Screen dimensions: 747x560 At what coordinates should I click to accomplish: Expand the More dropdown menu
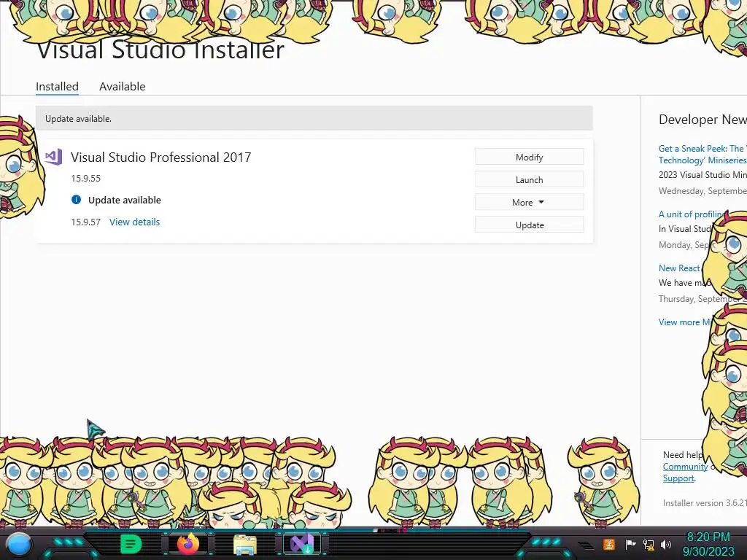pos(530,202)
